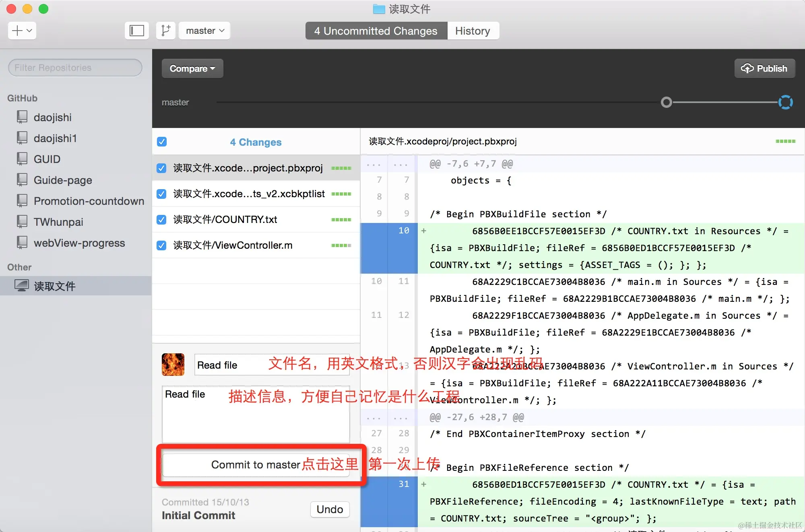Open the master branch dropdown

coord(205,31)
